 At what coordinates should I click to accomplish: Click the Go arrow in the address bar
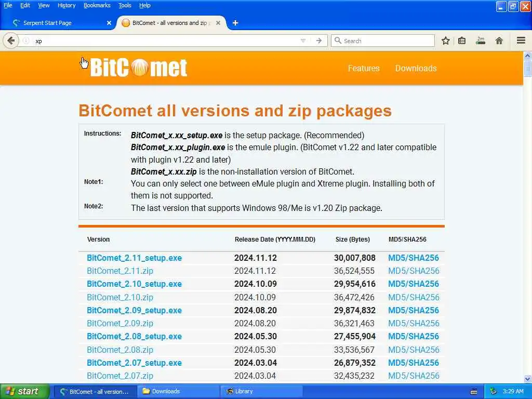318,41
